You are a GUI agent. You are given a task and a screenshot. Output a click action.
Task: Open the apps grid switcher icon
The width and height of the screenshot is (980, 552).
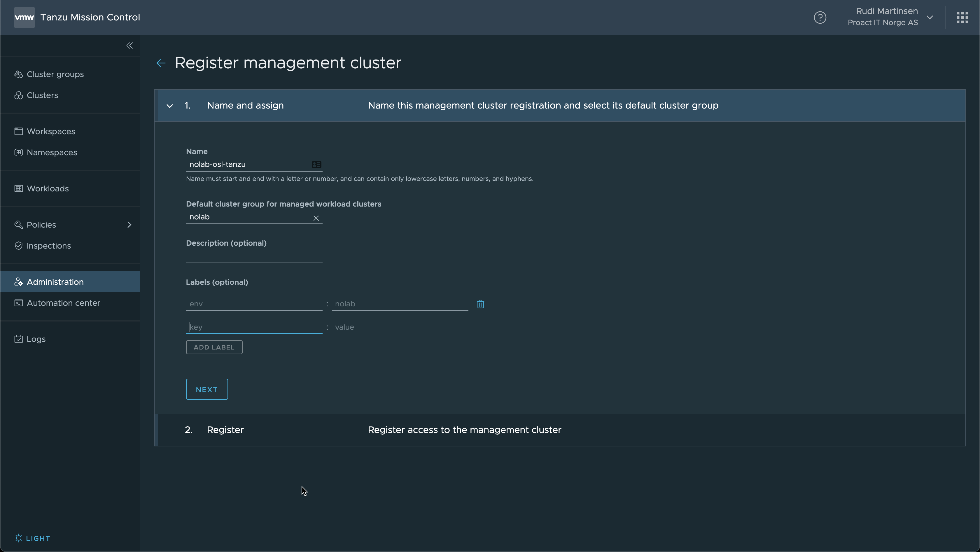[x=962, y=18]
